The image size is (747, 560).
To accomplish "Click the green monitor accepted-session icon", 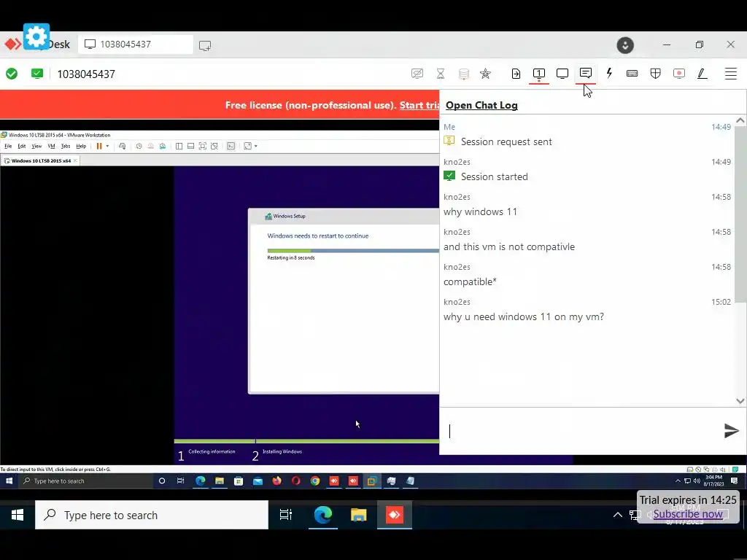I will coord(36,74).
